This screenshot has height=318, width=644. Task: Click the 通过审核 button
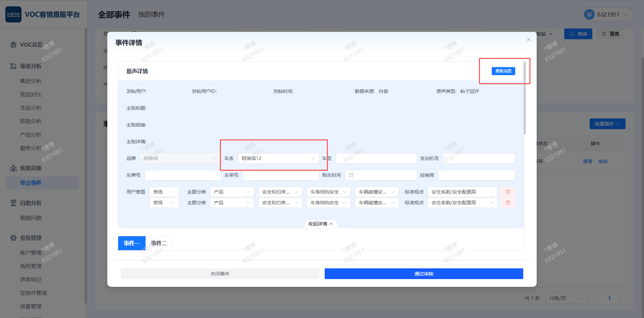pos(424,274)
